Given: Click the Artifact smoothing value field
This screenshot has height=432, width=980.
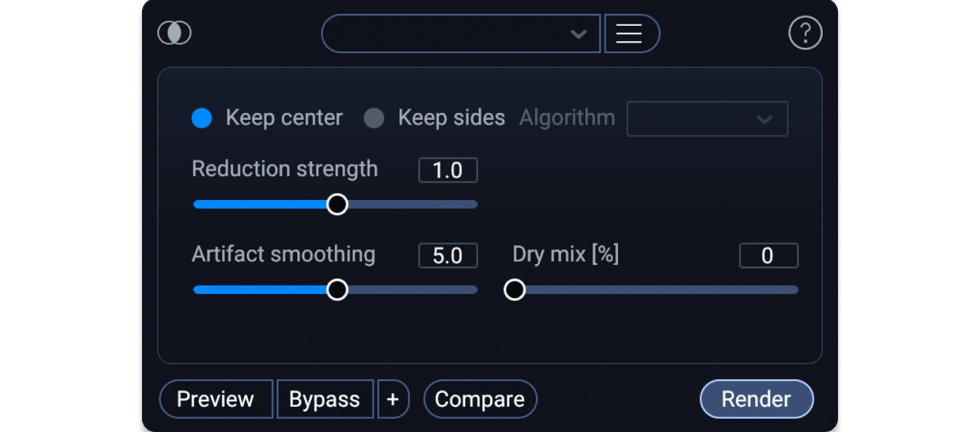Looking at the screenshot, I should (448, 256).
